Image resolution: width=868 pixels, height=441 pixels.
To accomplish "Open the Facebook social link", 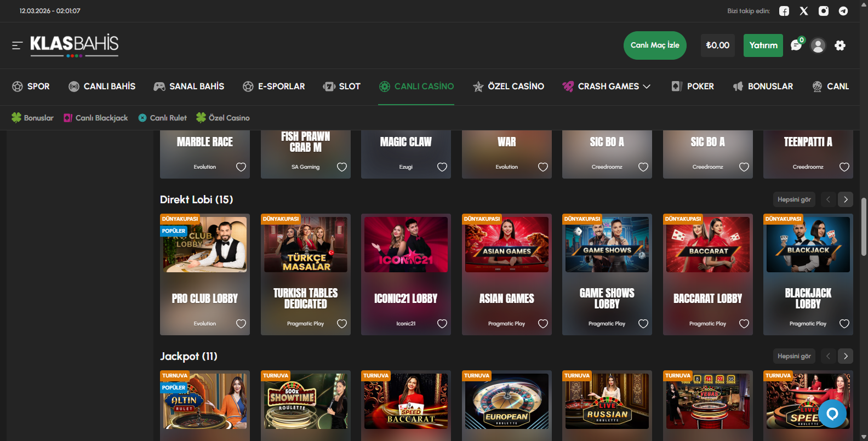I will tap(784, 11).
